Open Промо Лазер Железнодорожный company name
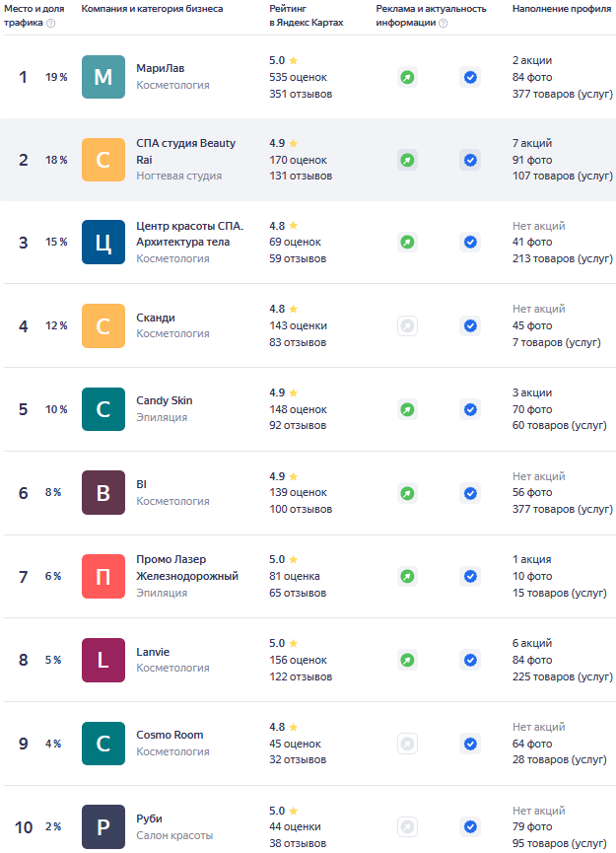This screenshot has width=616, height=853. [187, 567]
